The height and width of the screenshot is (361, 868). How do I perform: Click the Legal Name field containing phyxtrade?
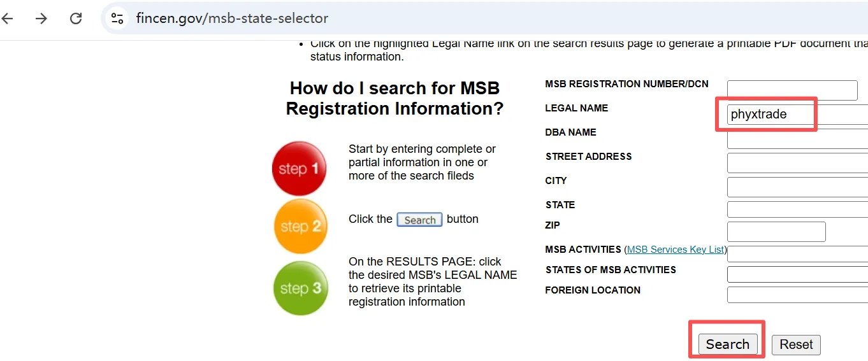point(797,115)
